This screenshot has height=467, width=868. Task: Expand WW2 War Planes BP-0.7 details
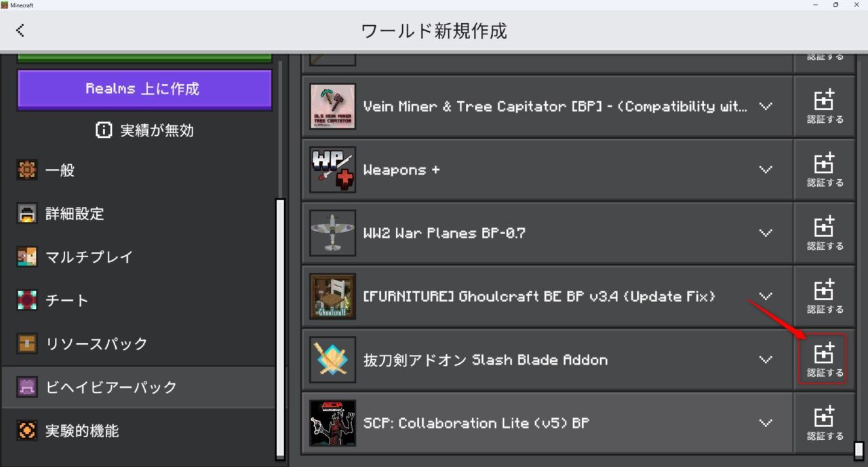(x=766, y=233)
